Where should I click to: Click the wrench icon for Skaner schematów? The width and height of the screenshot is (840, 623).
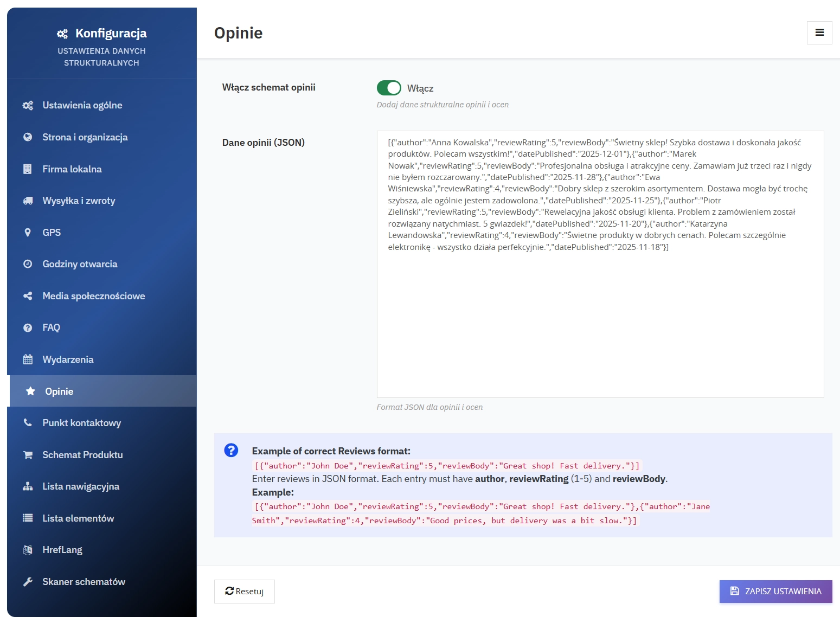pos(28,582)
